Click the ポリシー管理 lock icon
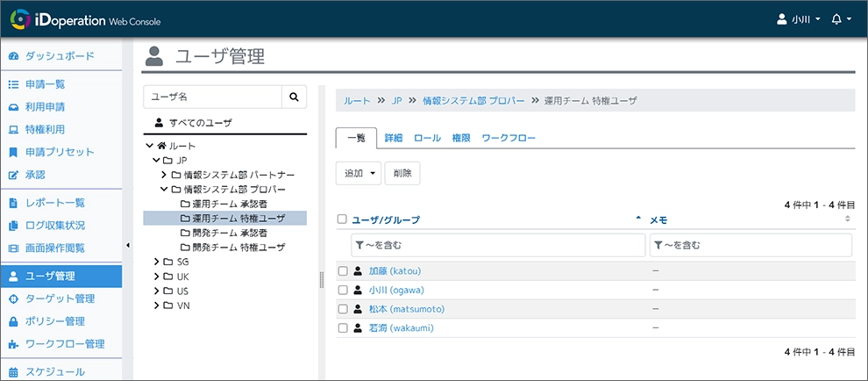 (x=14, y=321)
